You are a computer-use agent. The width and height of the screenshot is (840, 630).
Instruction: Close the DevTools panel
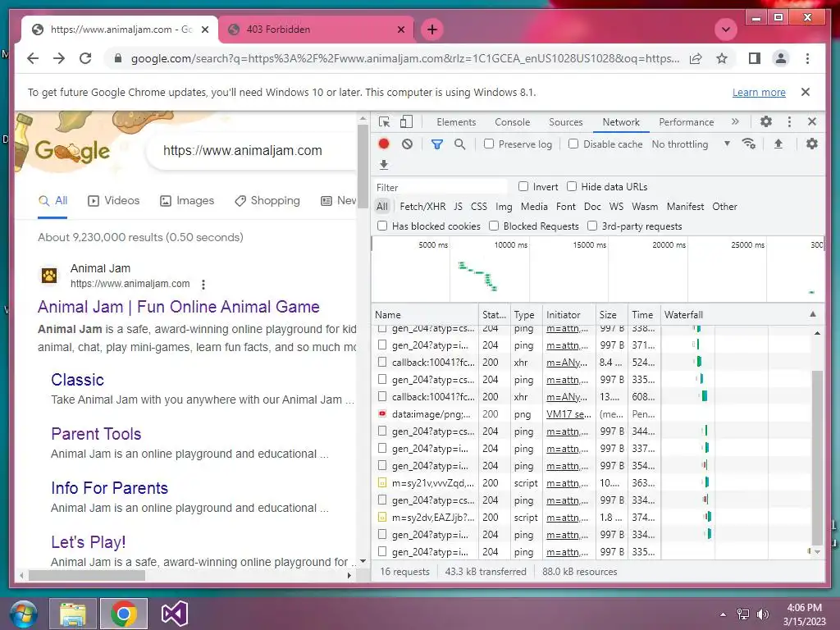coord(812,121)
